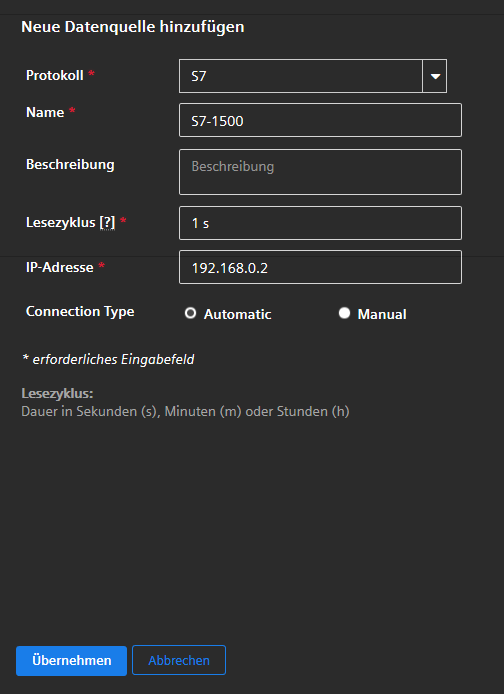
Task: Click the Name field label
Action: point(45,112)
